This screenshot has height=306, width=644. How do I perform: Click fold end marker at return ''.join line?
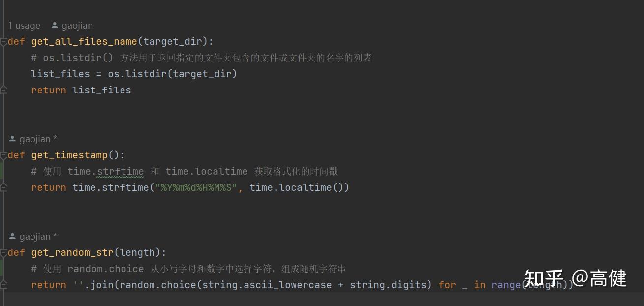coord(3,285)
